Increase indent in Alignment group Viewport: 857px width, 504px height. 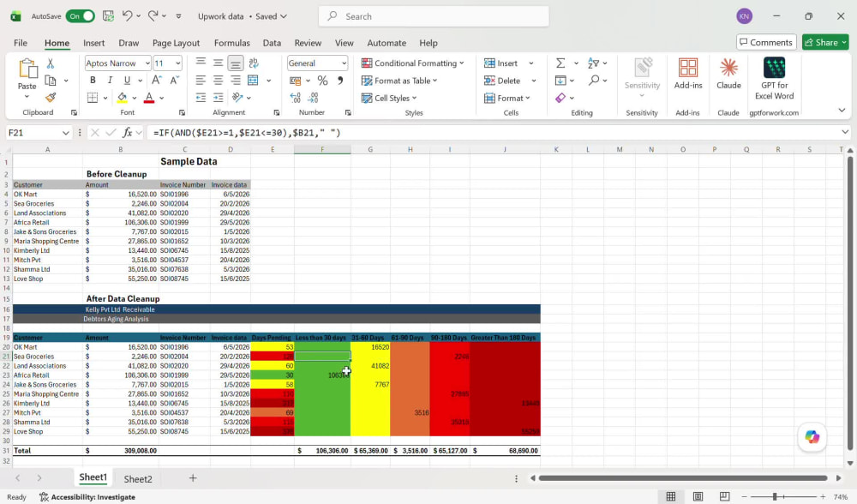[x=218, y=98]
